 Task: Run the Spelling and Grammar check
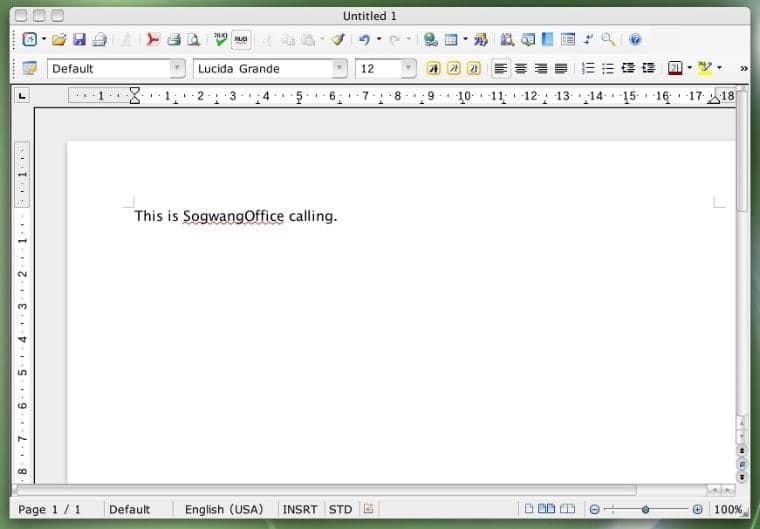[220, 40]
